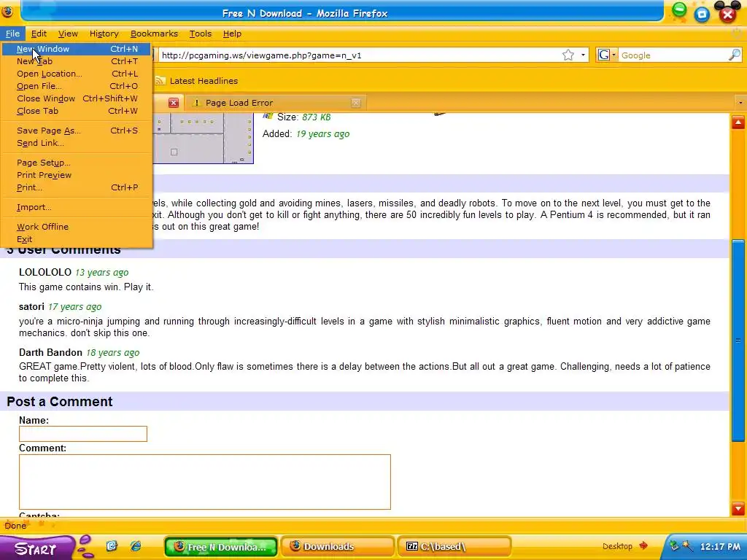Close the first tab with the red X
The height and width of the screenshot is (560, 747).
click(174, 103)
